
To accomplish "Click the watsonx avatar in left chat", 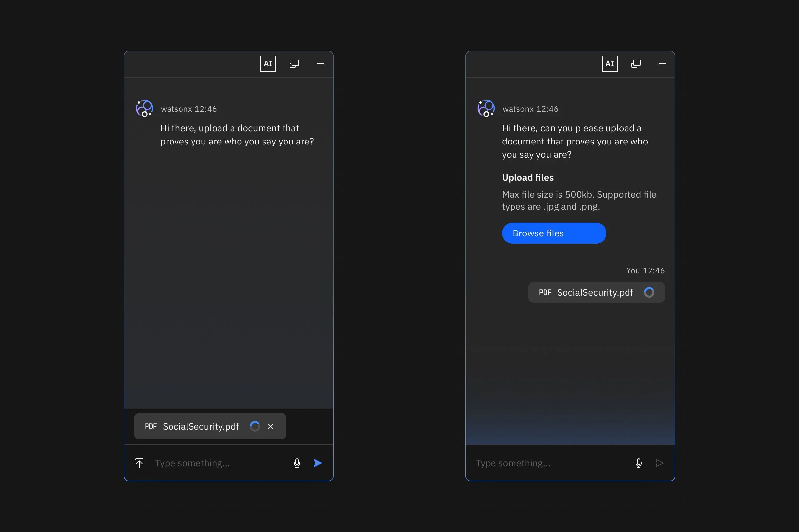I will click(x=145, y=108).
